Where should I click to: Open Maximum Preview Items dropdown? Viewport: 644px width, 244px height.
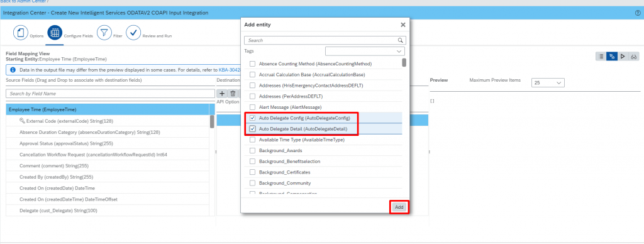pyautogui.click(x=548, y=82)
